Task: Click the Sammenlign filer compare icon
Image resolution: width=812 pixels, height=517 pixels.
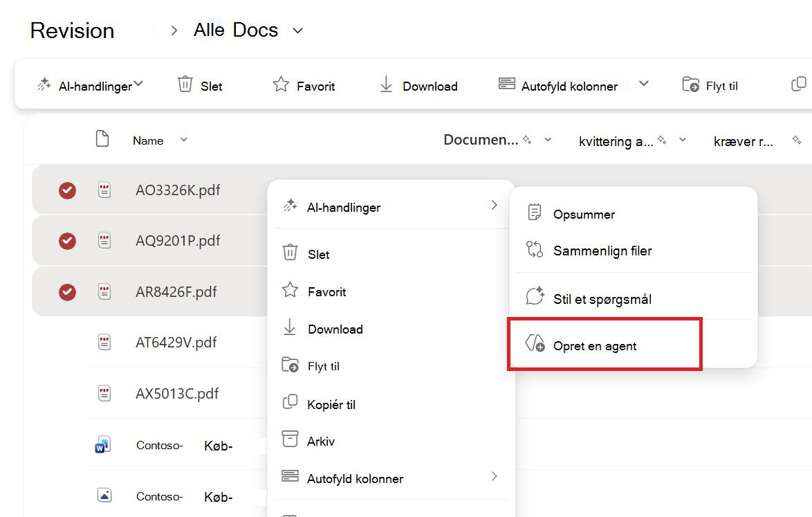Action: click(x=535, y=249)
